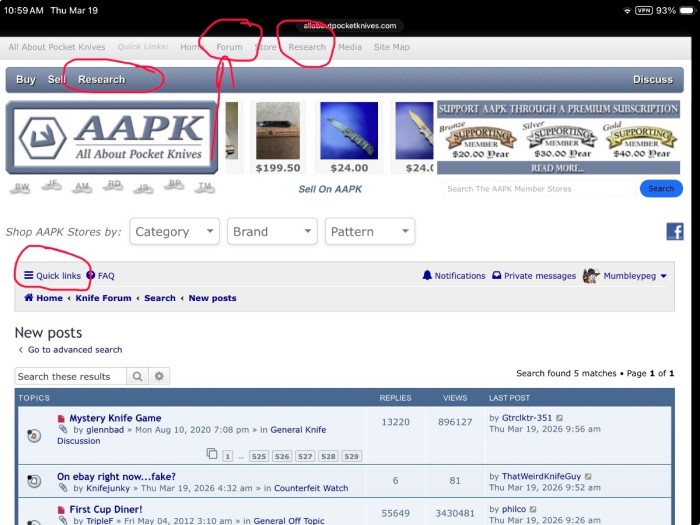Click the Bronze Supporting Member badge

[x=479, y=141]
